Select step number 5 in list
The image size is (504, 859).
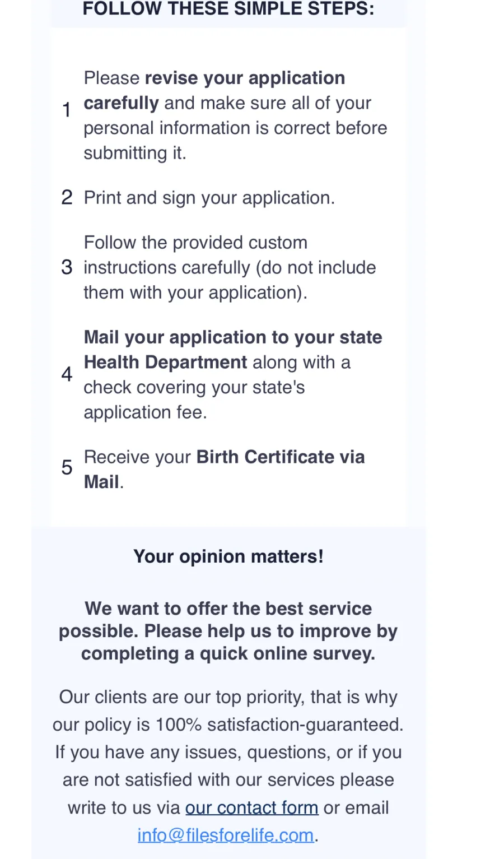click(67, 467)
